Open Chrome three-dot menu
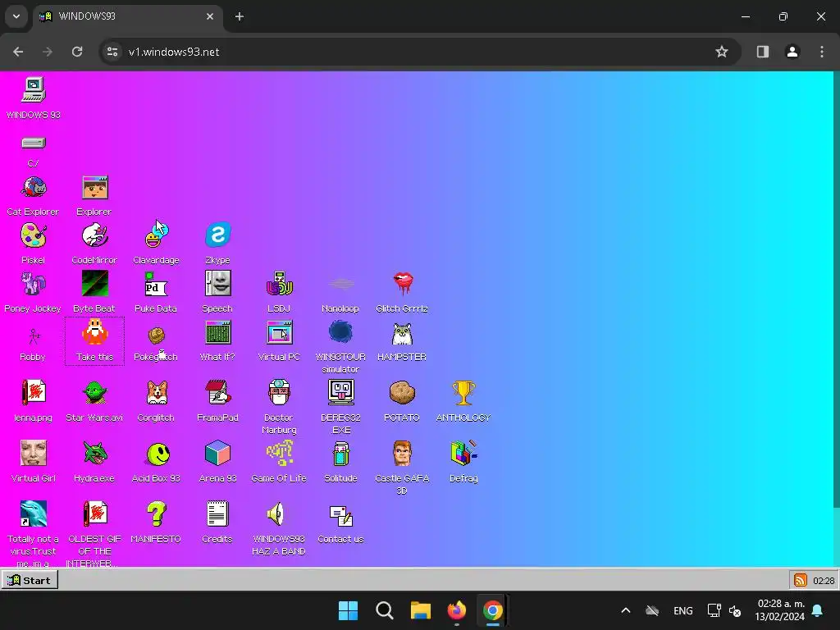This screenshot has height=630, width=840. coord(822,52)
